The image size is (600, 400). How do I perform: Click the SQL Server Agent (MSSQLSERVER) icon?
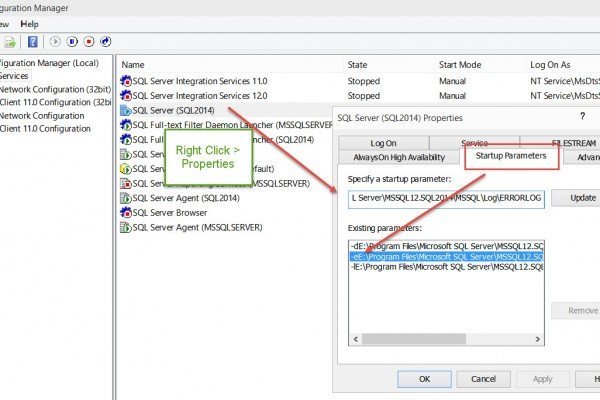[x=126, y=227]
